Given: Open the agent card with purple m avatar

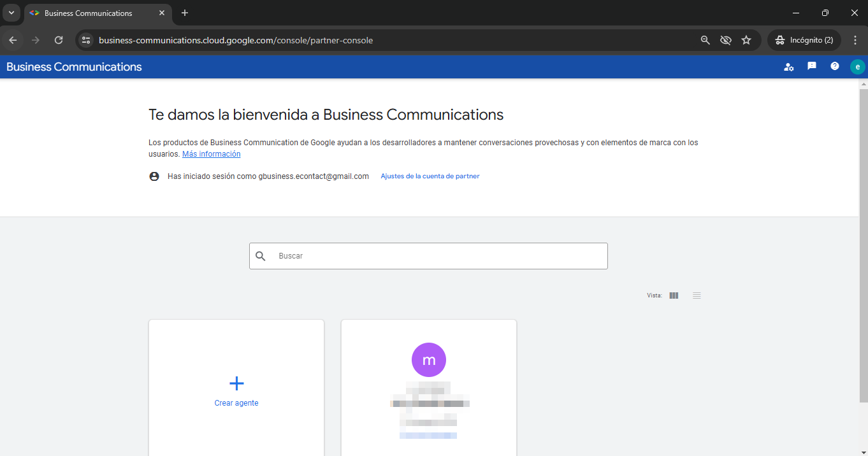Looking at the screenshot, I should [x=429, y=387].
